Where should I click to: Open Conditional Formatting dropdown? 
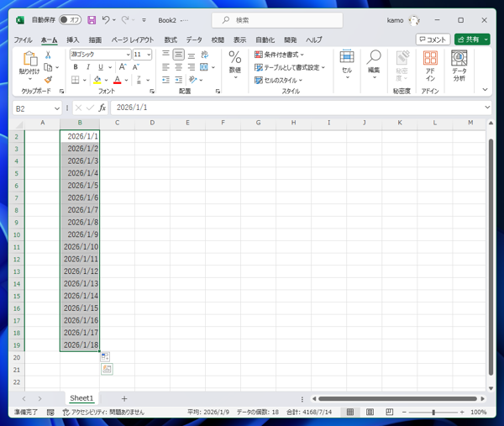click(x=279, y=55)
